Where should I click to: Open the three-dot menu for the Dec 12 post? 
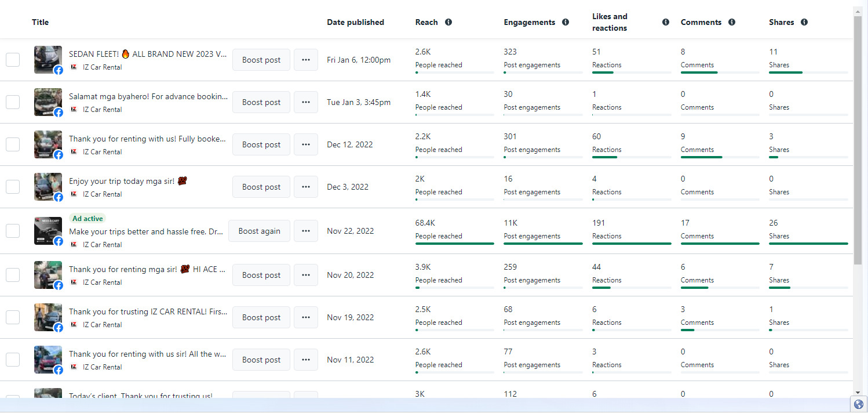306,144
